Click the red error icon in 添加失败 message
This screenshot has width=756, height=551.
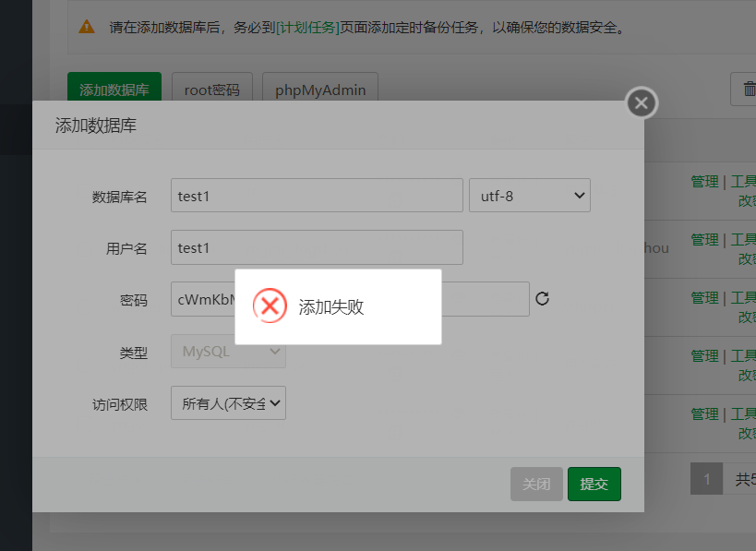click(270, 305)
